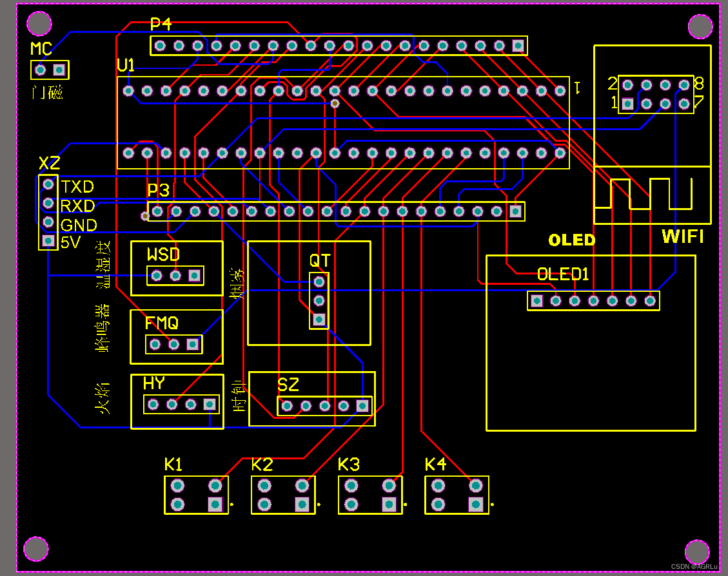Click the MC connector designator
The image size is (728, 576).
(x=41, y=49)
